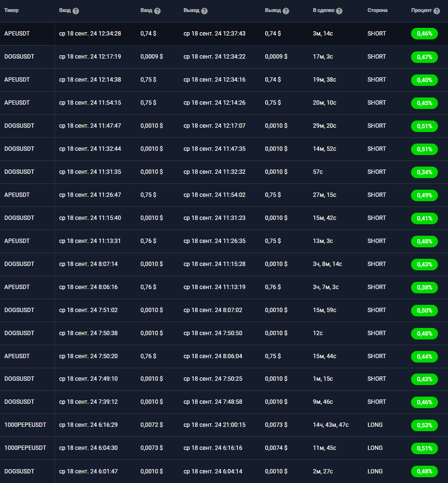Image resolution: width=448 pixels, height=483 pixels.
Task: Click SHORT side in the 13м, 3с row
Action: point(377,241)
